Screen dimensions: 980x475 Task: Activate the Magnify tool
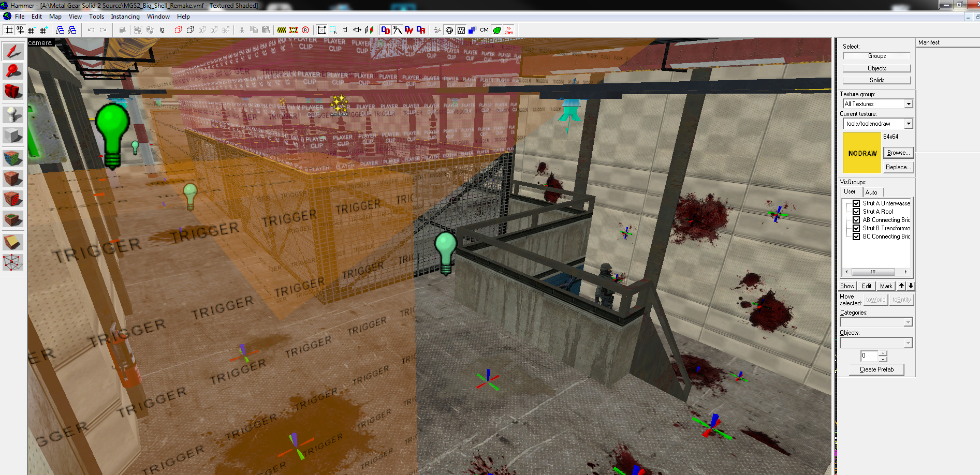pos(13,71)
